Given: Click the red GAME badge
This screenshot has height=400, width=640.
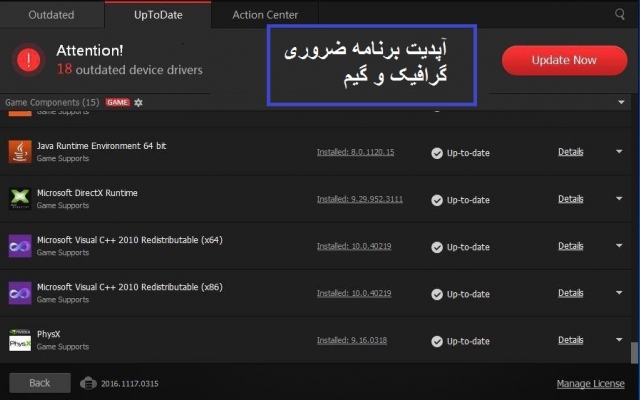Looking at the screenshot, I should [118, 102].
